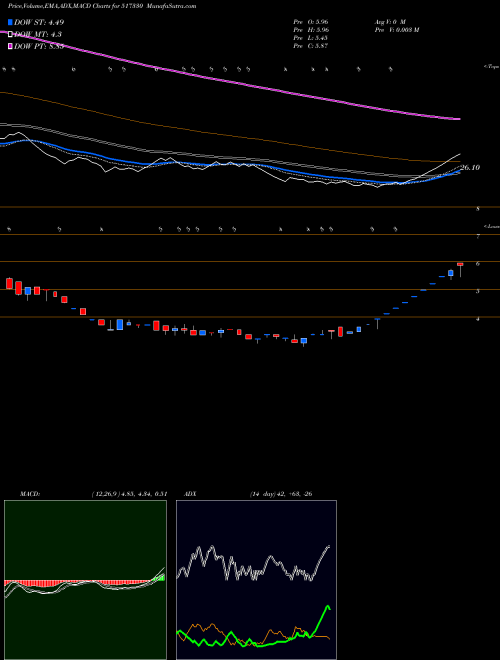Click the 26.10 value label on moving averages

pos(470,168)
